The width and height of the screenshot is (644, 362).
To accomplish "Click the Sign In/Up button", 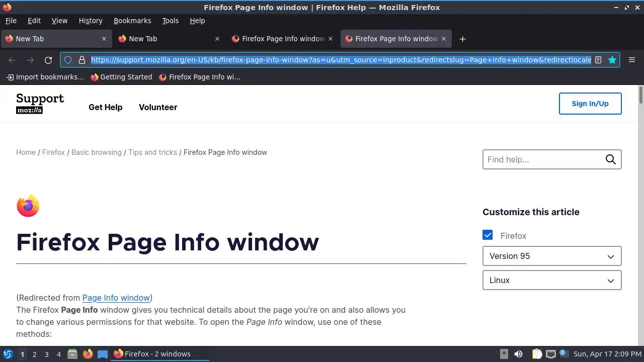I will pos(590,104).
